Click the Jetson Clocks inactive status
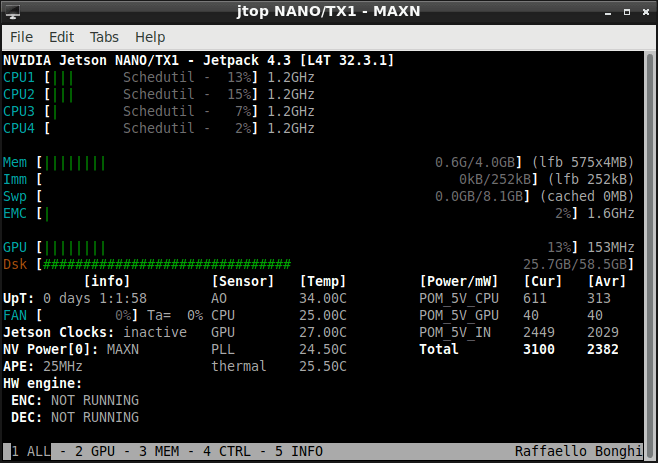This screenshot has height=463, width=658. tap(155, 332)
